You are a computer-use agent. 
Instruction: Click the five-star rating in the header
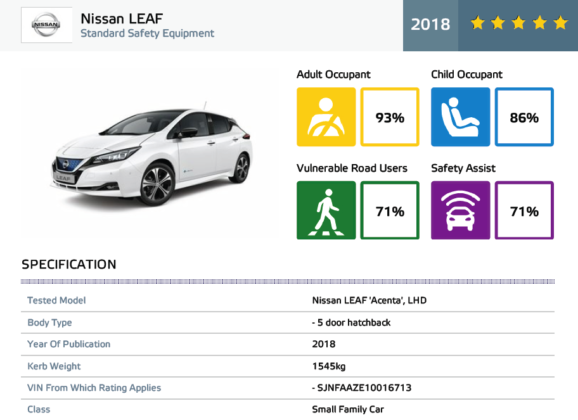tap(519, 23)
